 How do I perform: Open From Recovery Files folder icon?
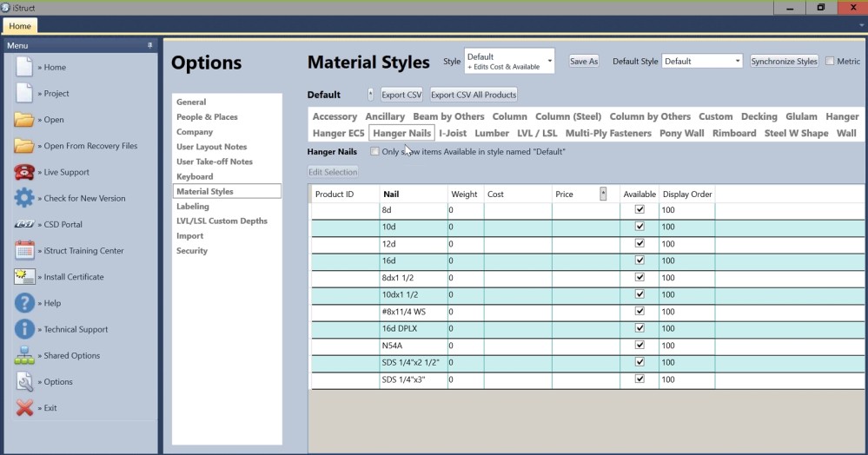pyautogui.click(x=24, y=146)
